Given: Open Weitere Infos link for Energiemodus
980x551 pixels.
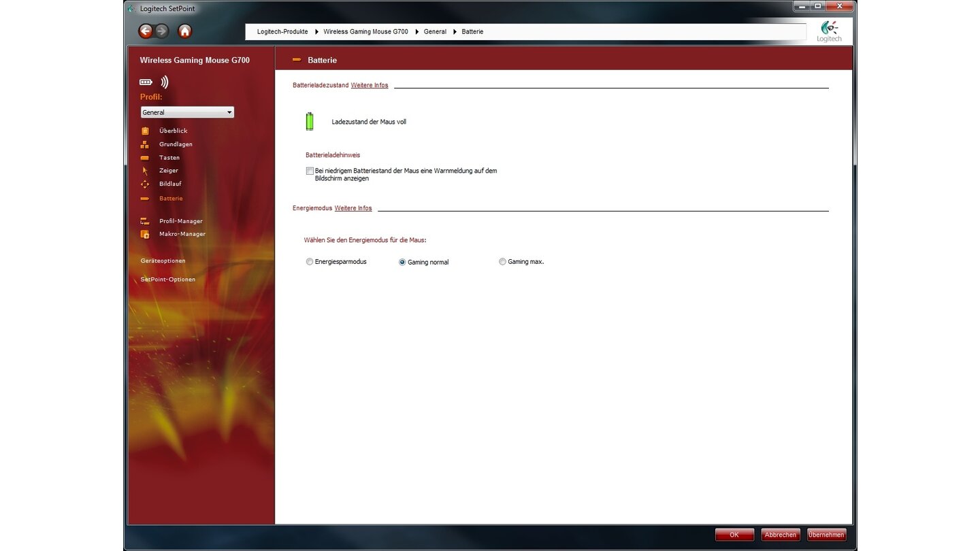Looking at the screenshot, I should pyautogui.click(x=353, y=208).
